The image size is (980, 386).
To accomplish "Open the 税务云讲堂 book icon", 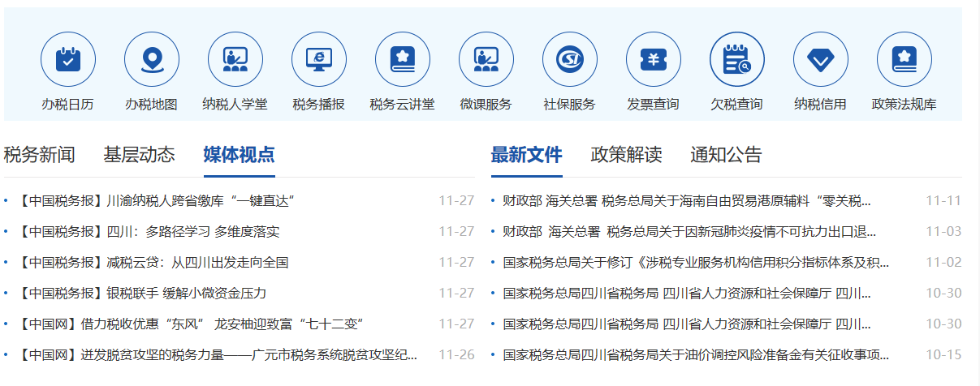I will click(x=403, y=60).
